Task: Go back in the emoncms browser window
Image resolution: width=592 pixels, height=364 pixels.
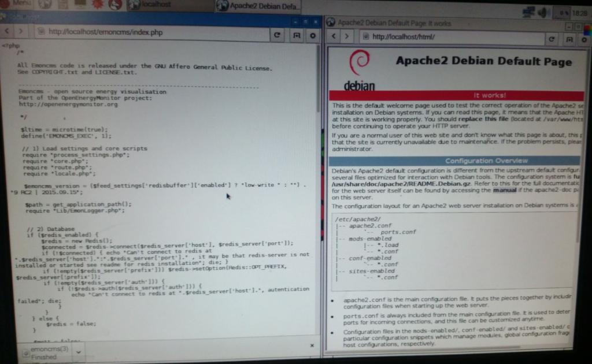Action: 7,31
